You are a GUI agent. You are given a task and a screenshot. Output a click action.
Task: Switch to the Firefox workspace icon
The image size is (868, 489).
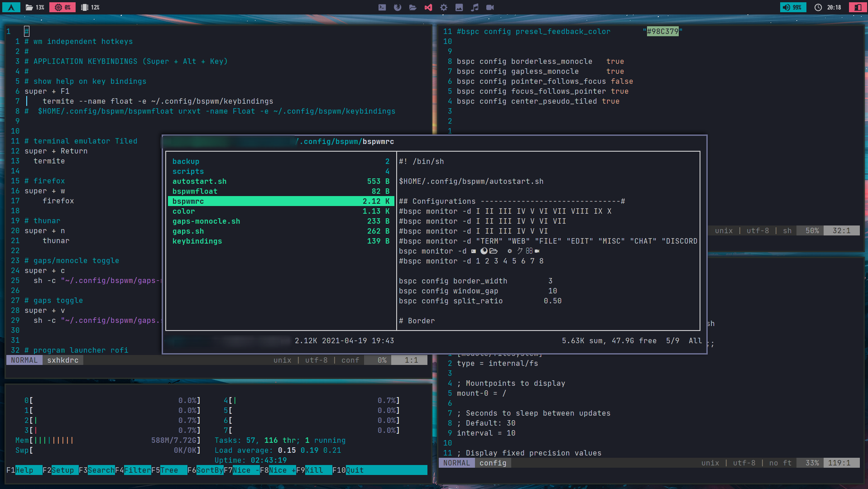398,7
